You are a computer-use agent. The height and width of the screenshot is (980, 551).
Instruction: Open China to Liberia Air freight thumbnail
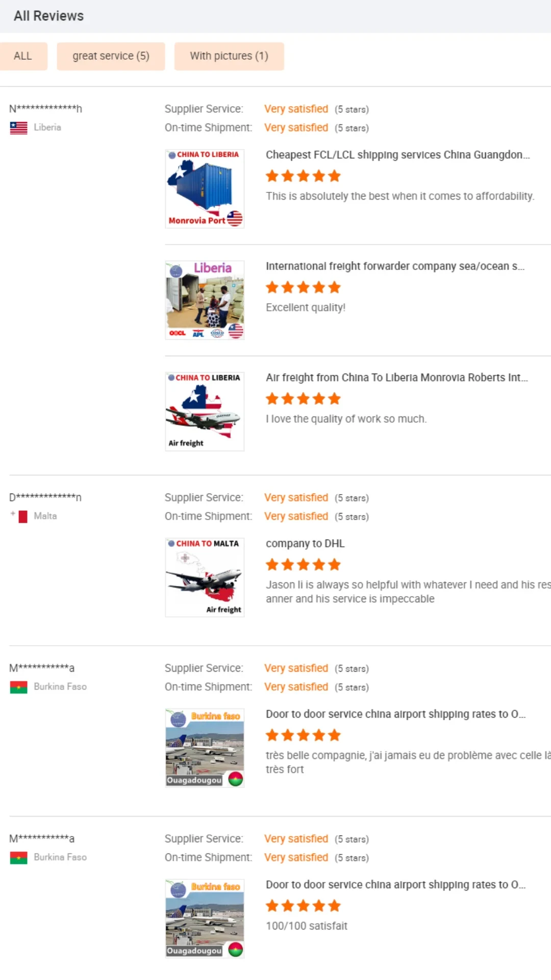205,411
